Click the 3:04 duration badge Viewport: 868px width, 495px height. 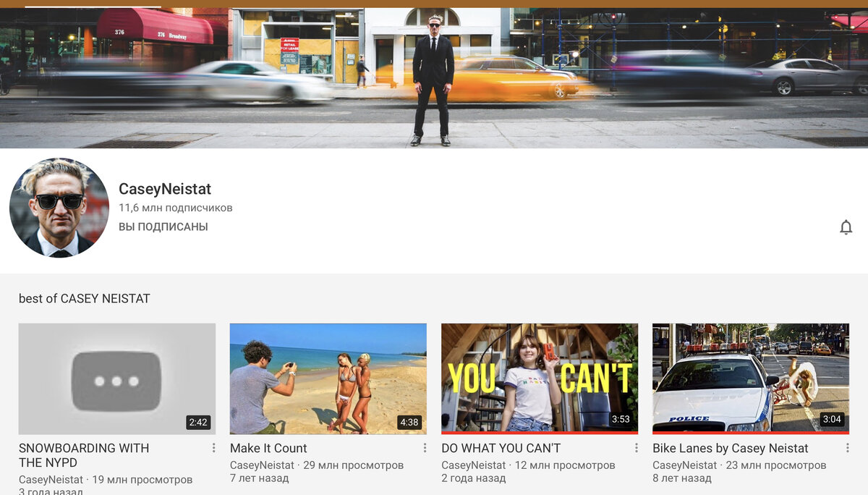pos(832,419)
